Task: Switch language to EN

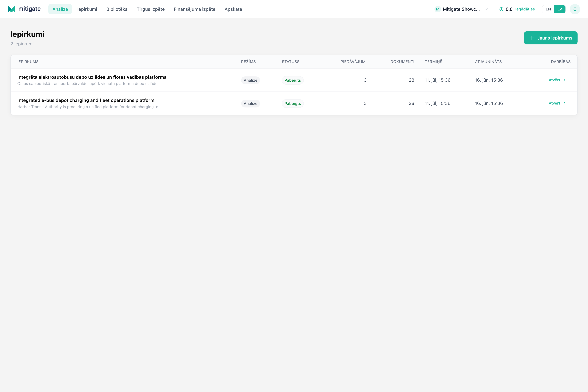Action: tap(548, 9)
